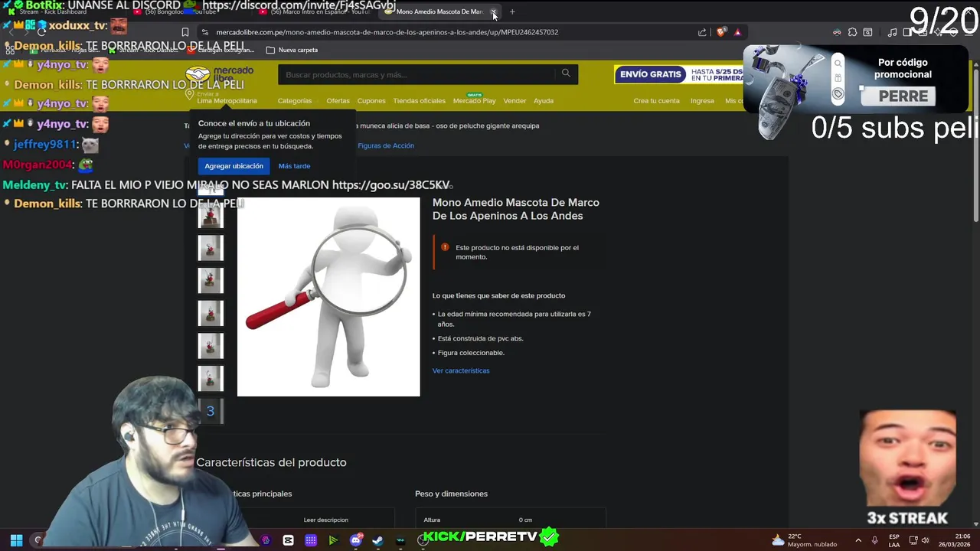Open the Ver características link
Image resolution: width=980 pixels, height=551 pixels.
point(461,370)
